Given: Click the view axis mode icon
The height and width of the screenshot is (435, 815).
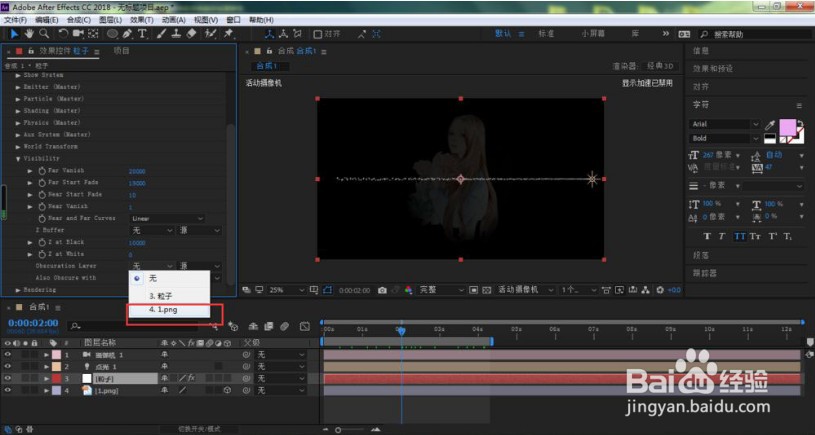Looking at the screenshot, I should coord(297,34).
